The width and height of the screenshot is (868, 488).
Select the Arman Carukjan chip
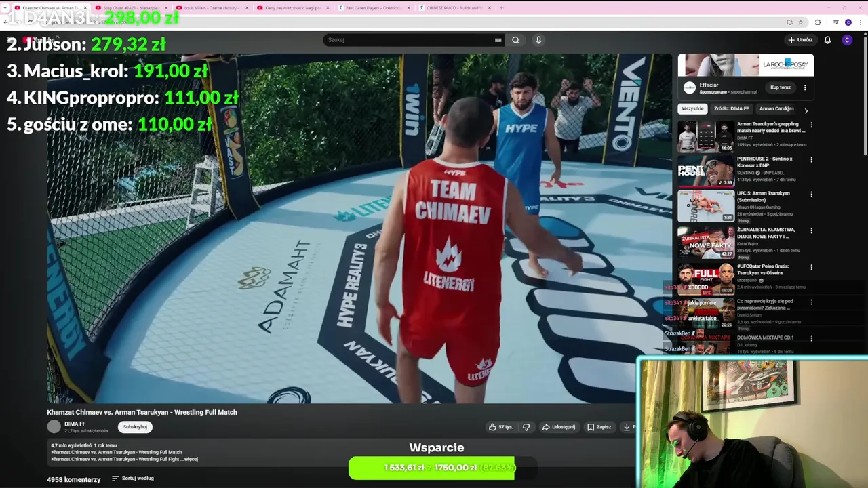pos(776,108)
